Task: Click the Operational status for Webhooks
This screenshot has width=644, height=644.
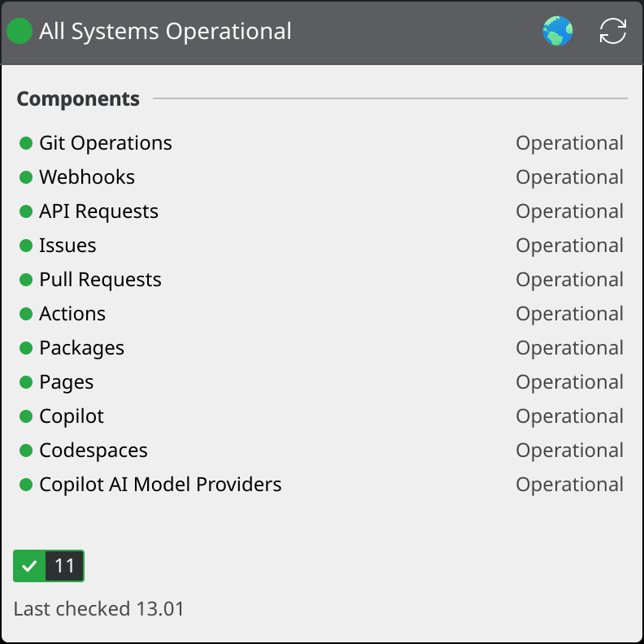Action: coord(570,177)
